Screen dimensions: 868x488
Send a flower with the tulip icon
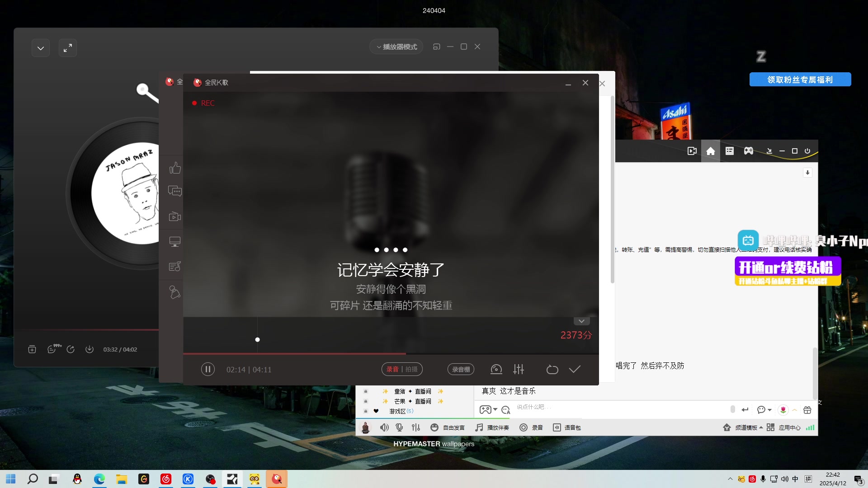783,410
